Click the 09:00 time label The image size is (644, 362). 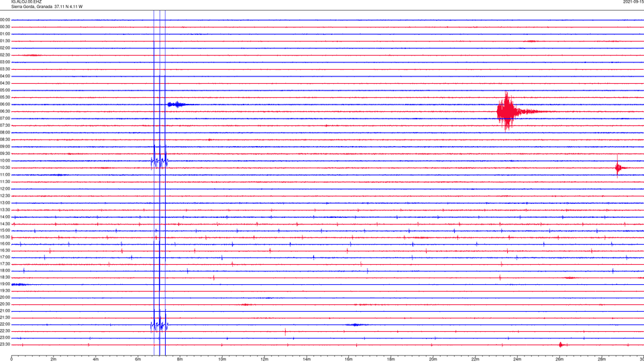[x=5, y=146]
